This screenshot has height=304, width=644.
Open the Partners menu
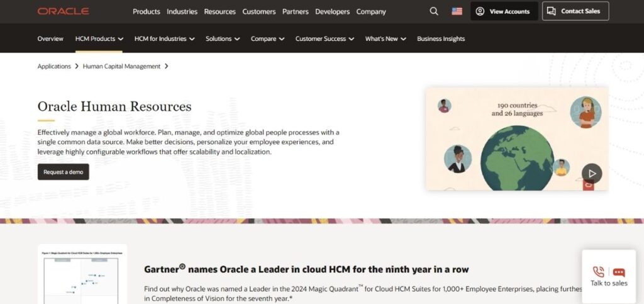[296, 11]
